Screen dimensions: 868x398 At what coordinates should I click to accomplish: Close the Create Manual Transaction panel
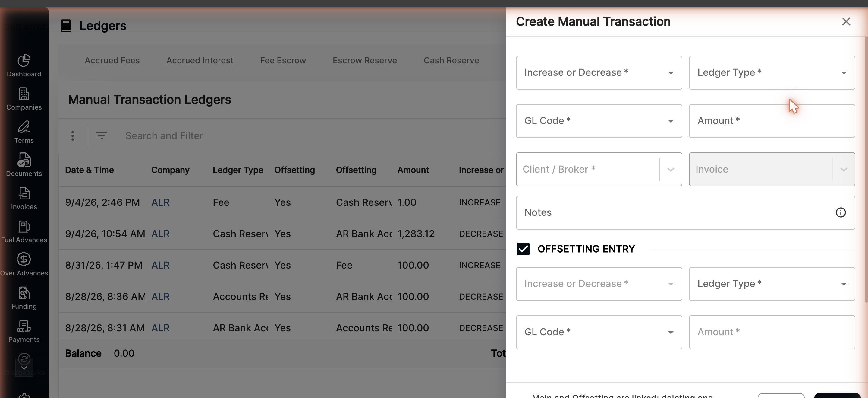point(846,22)
